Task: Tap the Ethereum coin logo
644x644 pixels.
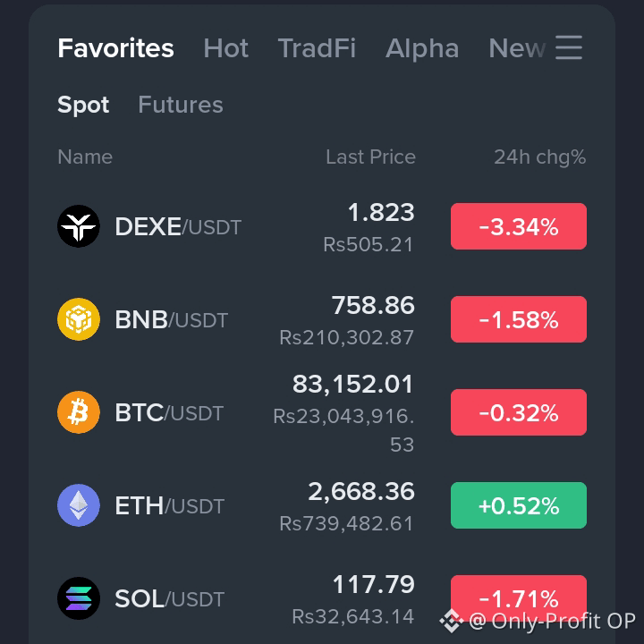Action: [x=79, y=505]
